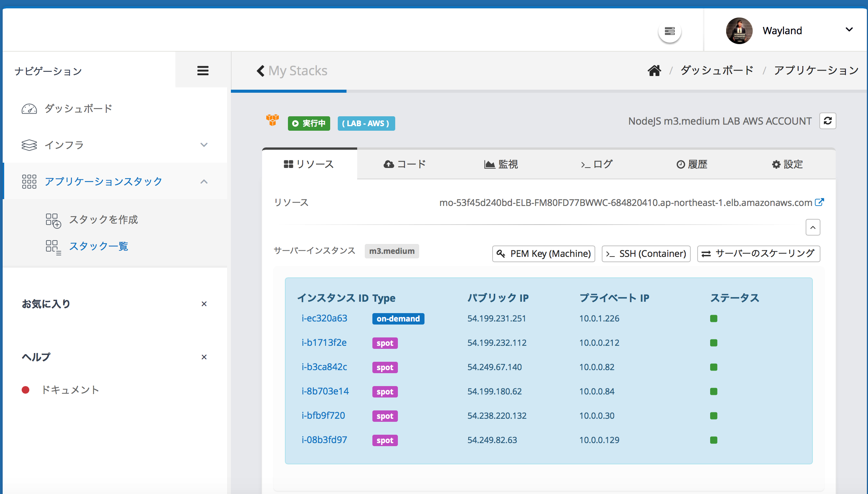Click the stack creation icon beside スタックを作成

pos(53,220)
